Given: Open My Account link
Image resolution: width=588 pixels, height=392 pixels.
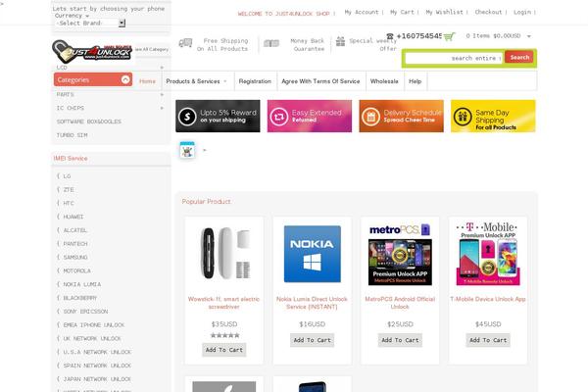Looking at the screenshot, I should [362, 13].
